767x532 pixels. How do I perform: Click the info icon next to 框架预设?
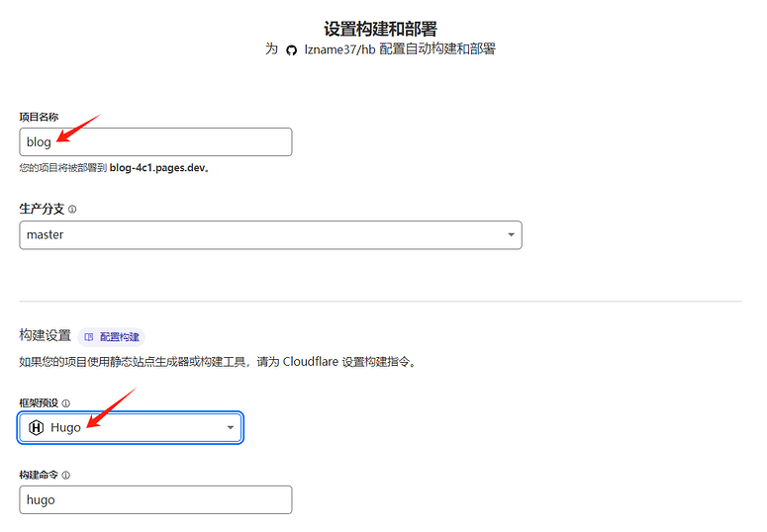[66, 403]
